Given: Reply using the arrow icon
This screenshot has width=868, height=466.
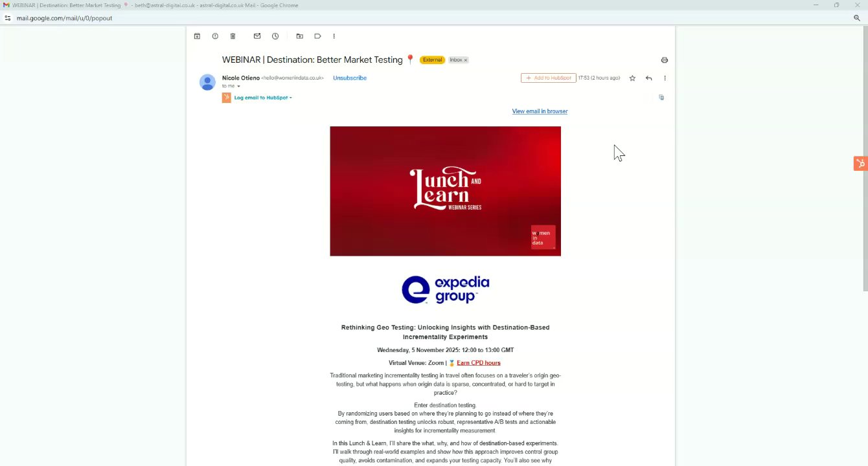Looking at the screenshot, I should [x=648, y=78].
